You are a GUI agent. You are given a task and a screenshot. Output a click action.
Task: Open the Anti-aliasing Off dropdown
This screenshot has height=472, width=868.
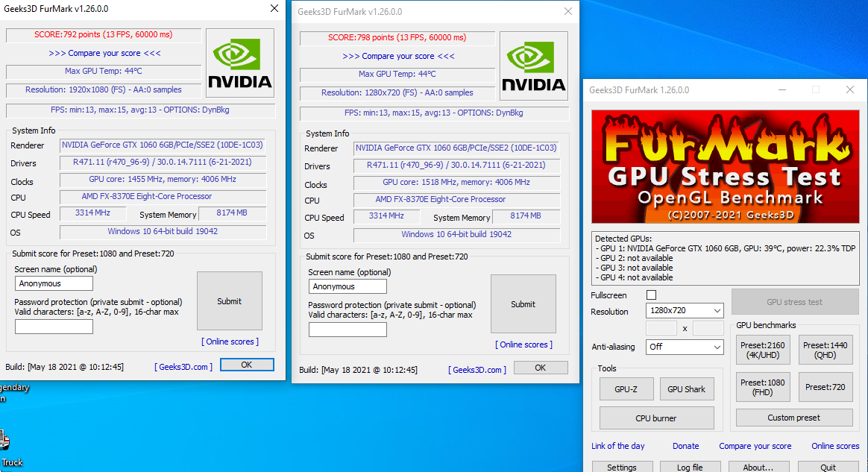point(685,347)
